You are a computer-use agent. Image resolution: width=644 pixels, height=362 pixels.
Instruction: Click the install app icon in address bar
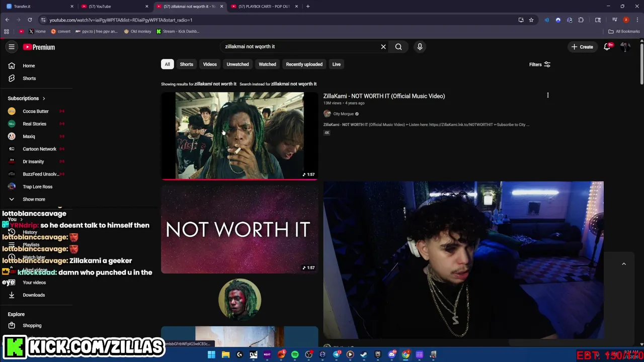click(x=521, y=20)
